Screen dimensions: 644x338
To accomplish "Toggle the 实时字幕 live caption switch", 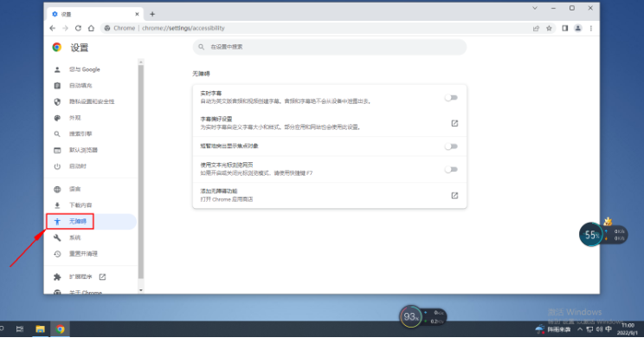I will (451, 97).
